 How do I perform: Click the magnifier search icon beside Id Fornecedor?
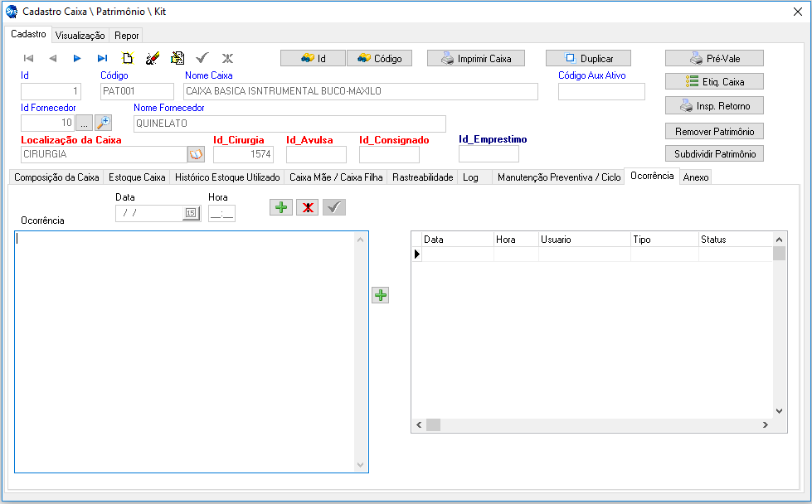click(x=103, y=123)
